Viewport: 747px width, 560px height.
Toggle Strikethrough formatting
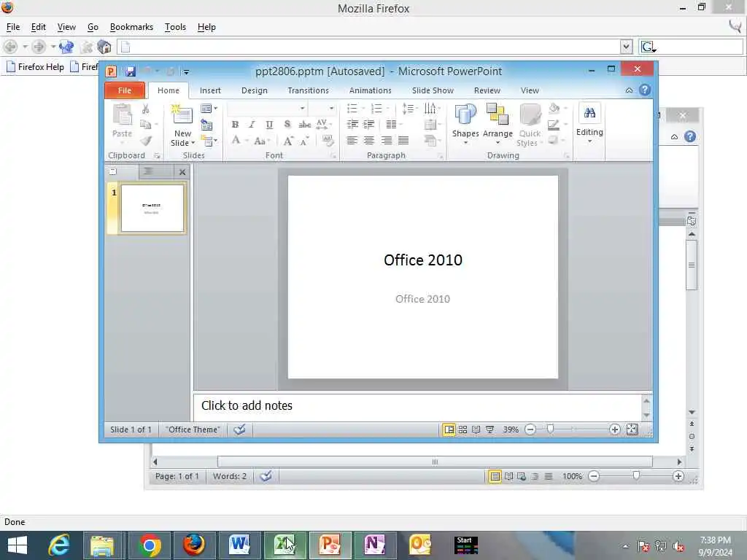click(304, 125)
